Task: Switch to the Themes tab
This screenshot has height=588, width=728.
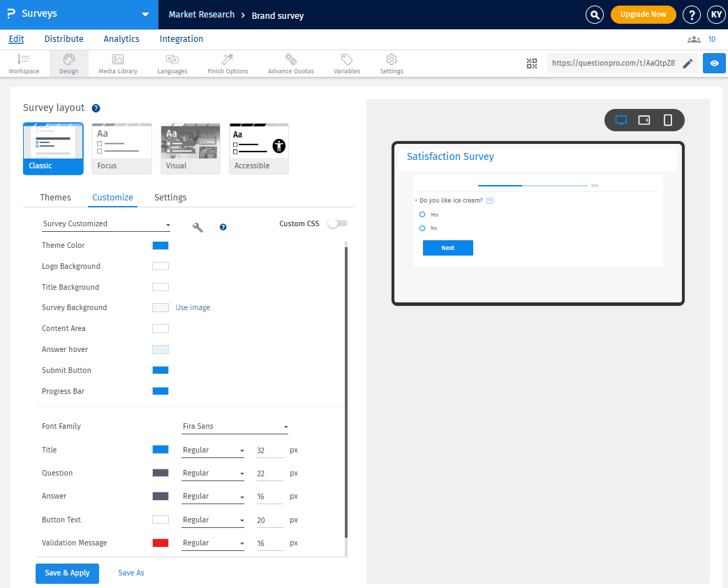Action: (55, 197)
